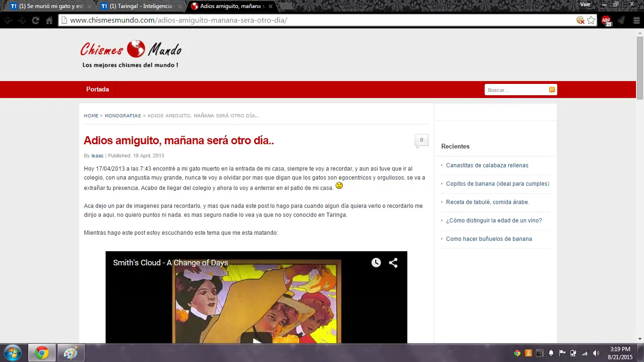Open the Adblock Plus extension icon

tap(606, 20)
